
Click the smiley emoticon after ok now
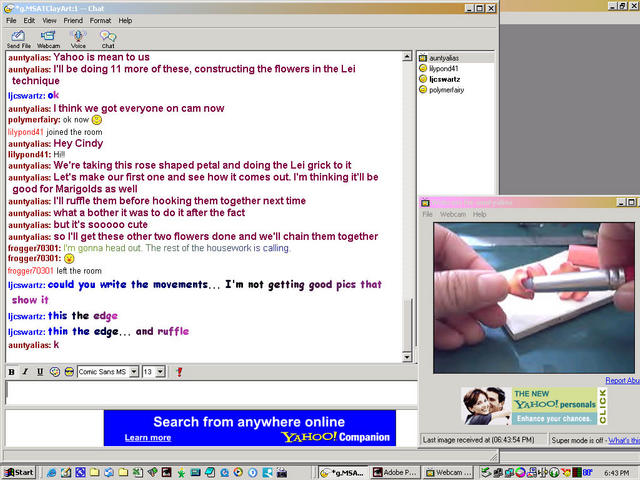click(97, 120)
